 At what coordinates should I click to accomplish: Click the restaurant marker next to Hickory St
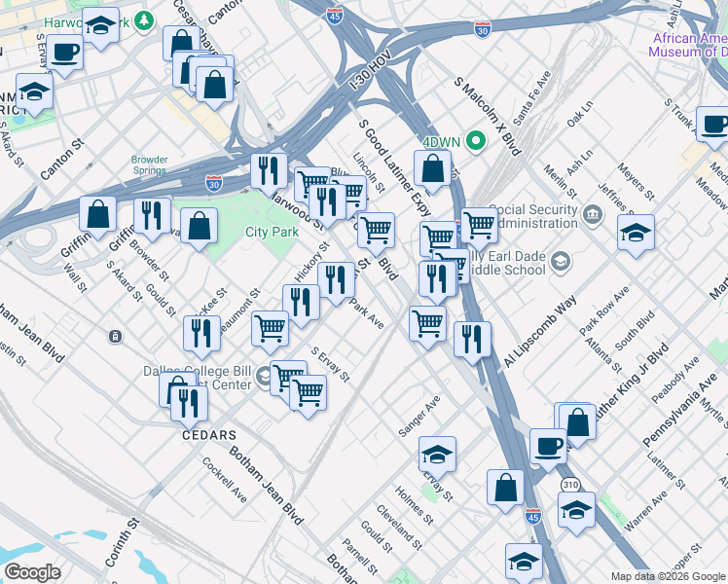pos(337,283)
